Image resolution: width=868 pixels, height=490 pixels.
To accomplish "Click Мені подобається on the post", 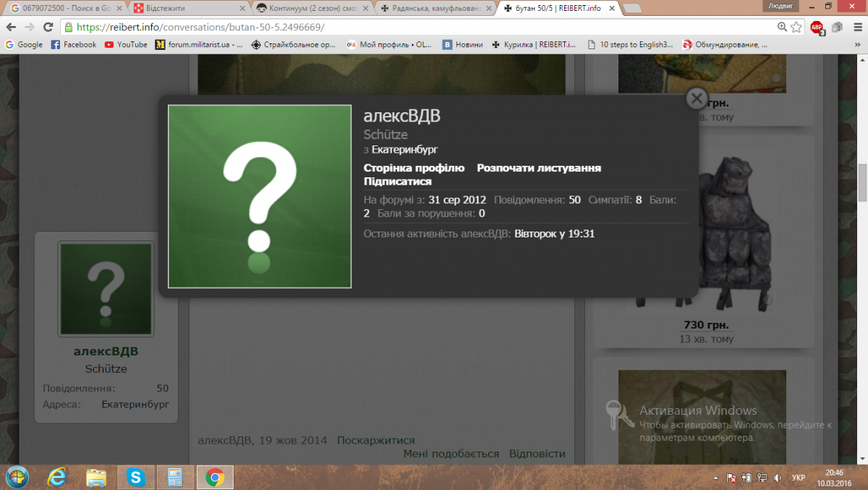I will coord(451,454).
